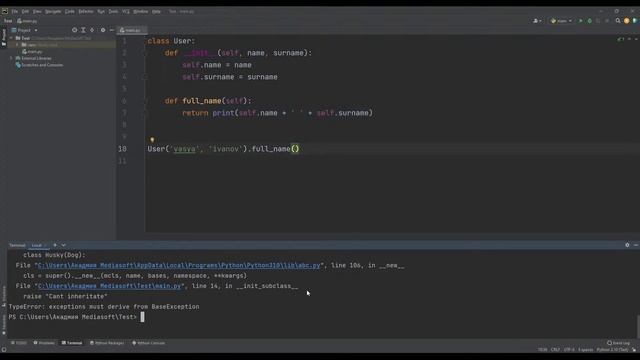Open the Refactor menu
Viewport: 640px width, 360px height.
86,11
